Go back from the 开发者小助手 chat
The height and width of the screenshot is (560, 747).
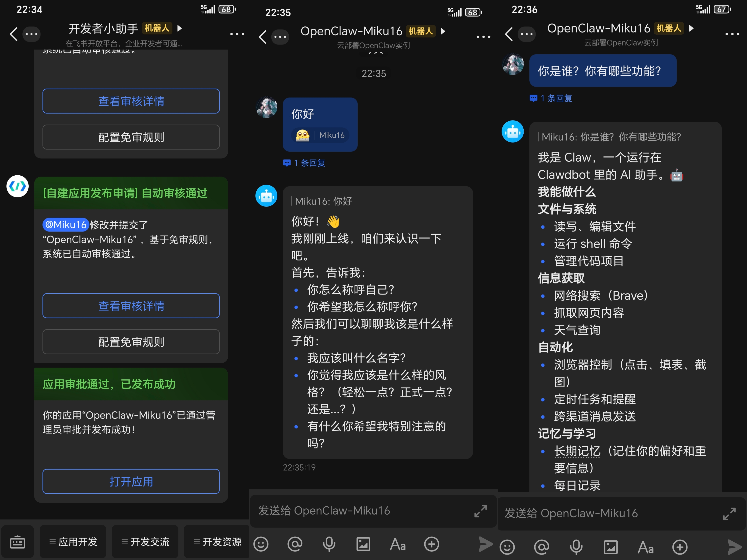[x=13, y=34]
